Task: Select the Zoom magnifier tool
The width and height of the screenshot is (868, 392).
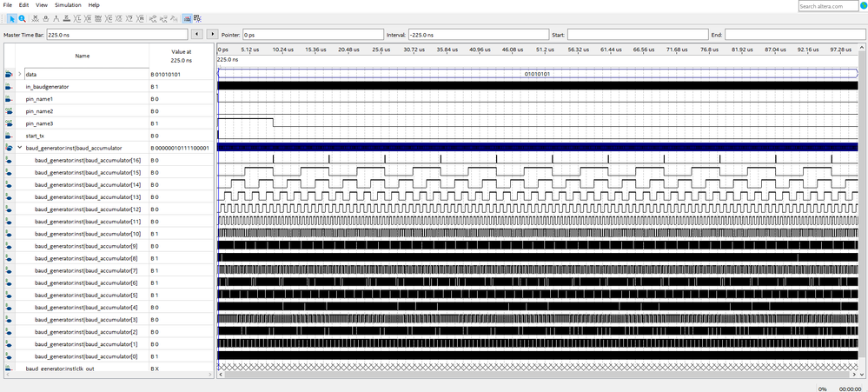Action: [22, 18]
